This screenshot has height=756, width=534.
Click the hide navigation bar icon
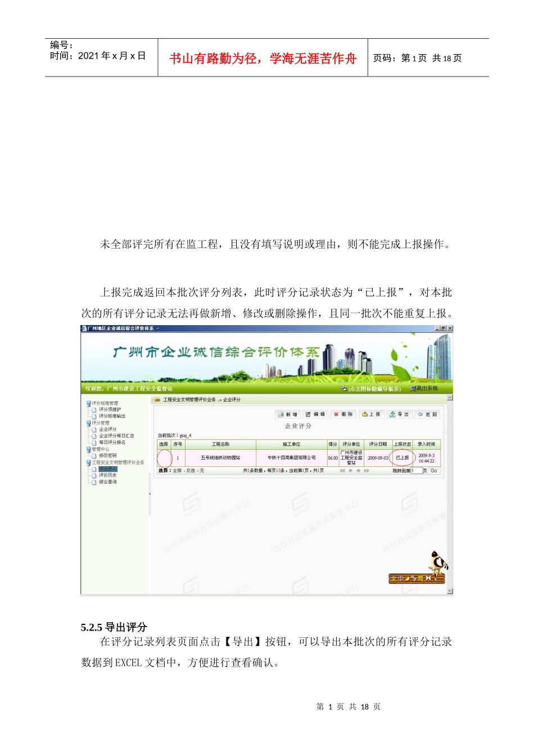click(x=344, y=389)
